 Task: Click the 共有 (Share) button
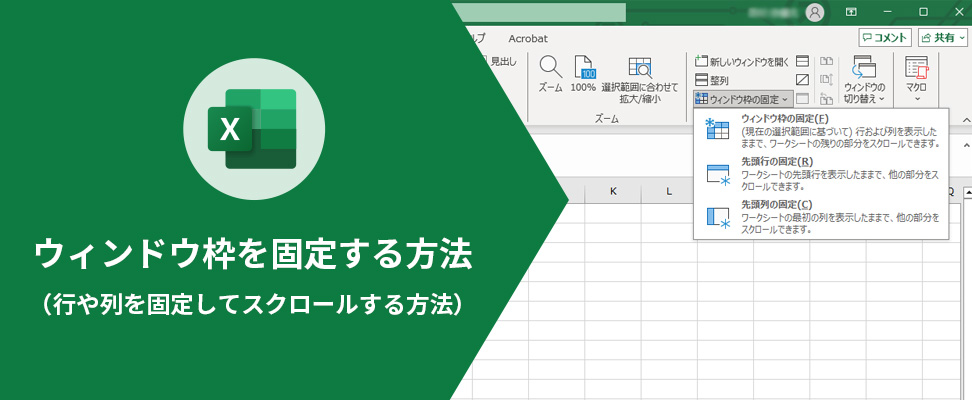[941, 38]
